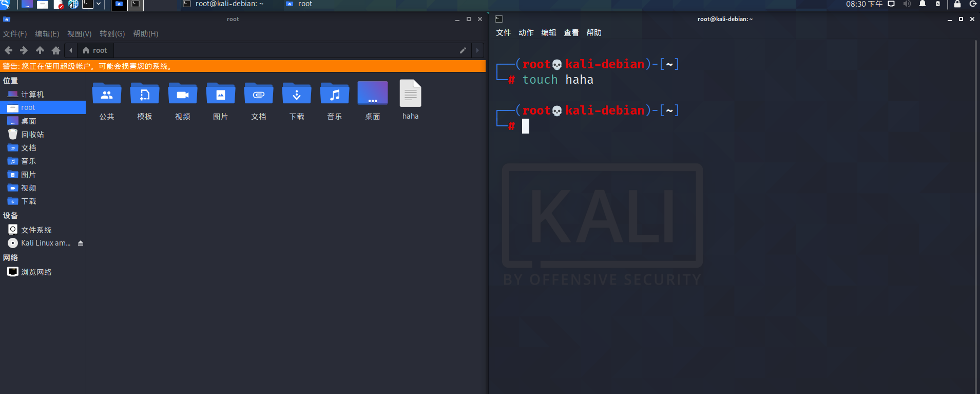Select root file manager taskbar entry
Screen dimensions: 980x394
pos(299,4)
